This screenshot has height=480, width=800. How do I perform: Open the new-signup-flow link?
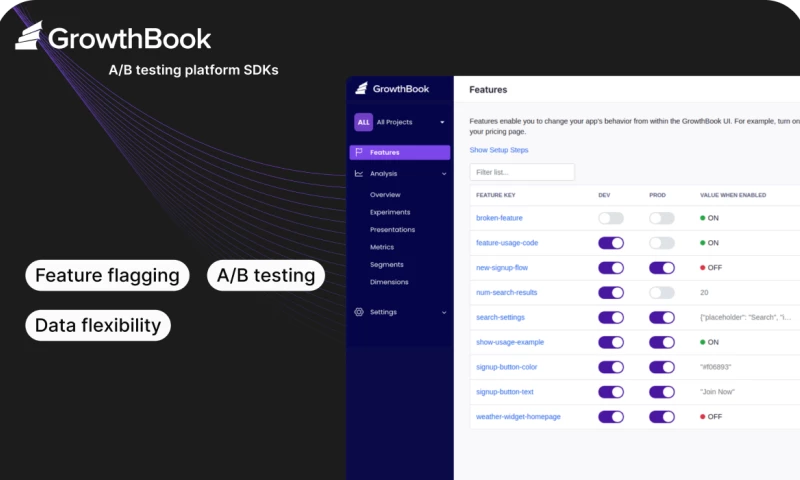502,267
